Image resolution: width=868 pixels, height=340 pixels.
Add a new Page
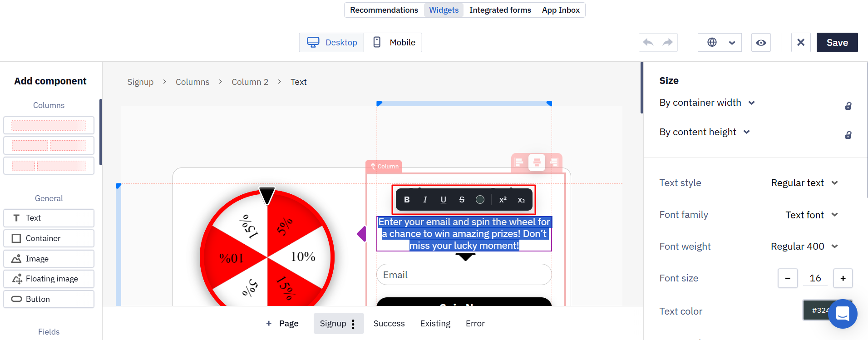pyautogui.click(x=282, y=324)
